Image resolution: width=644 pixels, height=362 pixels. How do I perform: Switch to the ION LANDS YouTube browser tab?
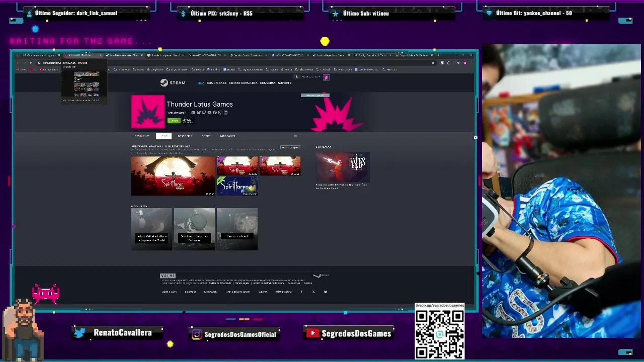(83, 55)
